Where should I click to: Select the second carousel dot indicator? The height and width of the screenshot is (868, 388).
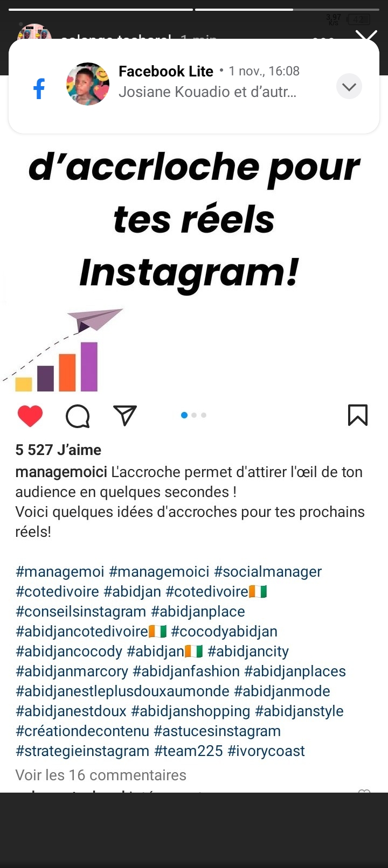[x=194, y=415]
